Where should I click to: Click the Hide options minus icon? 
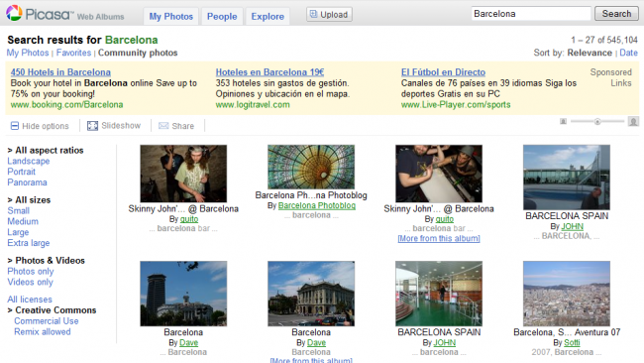click(15, 126)
